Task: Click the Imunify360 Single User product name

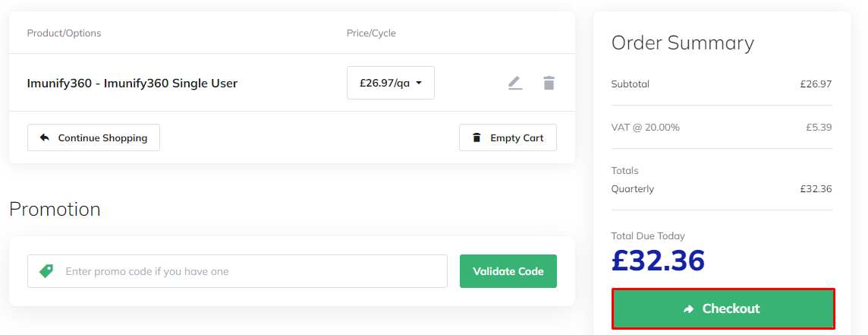Action: (x=132, y=83)
